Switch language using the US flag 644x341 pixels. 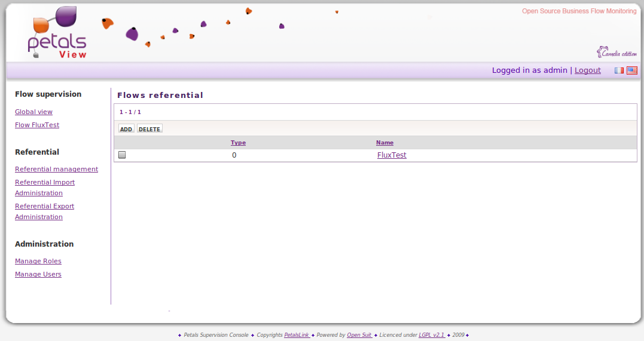coord(631,70)
